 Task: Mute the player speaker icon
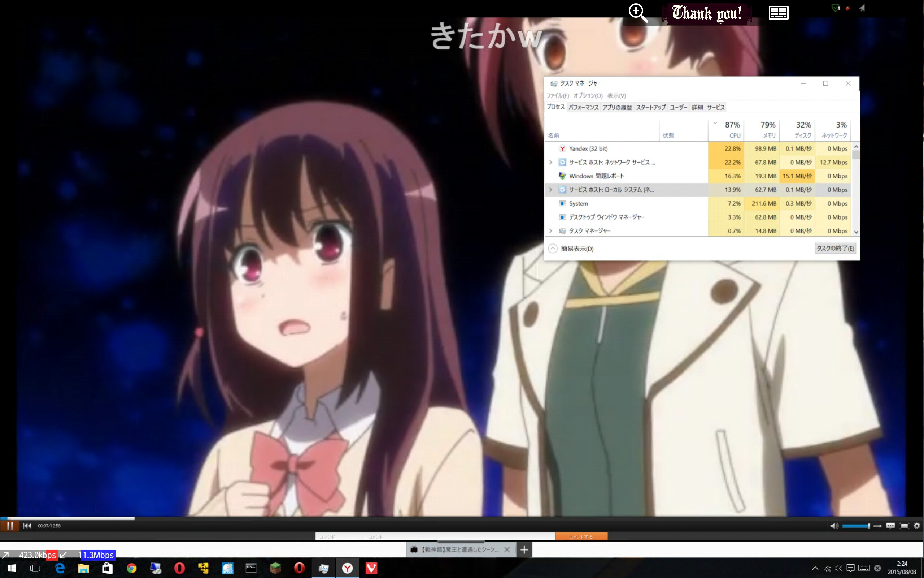[834, 526]
